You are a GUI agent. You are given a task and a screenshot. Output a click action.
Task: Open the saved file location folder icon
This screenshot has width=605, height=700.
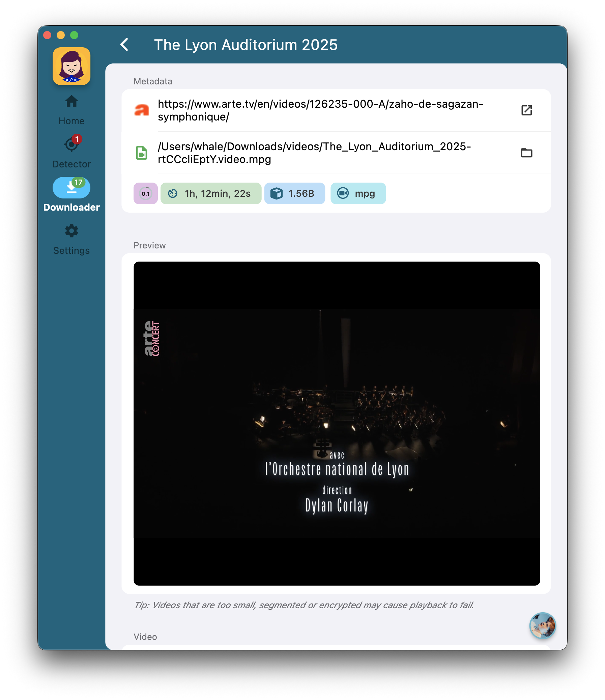click(x=527, y=153)
